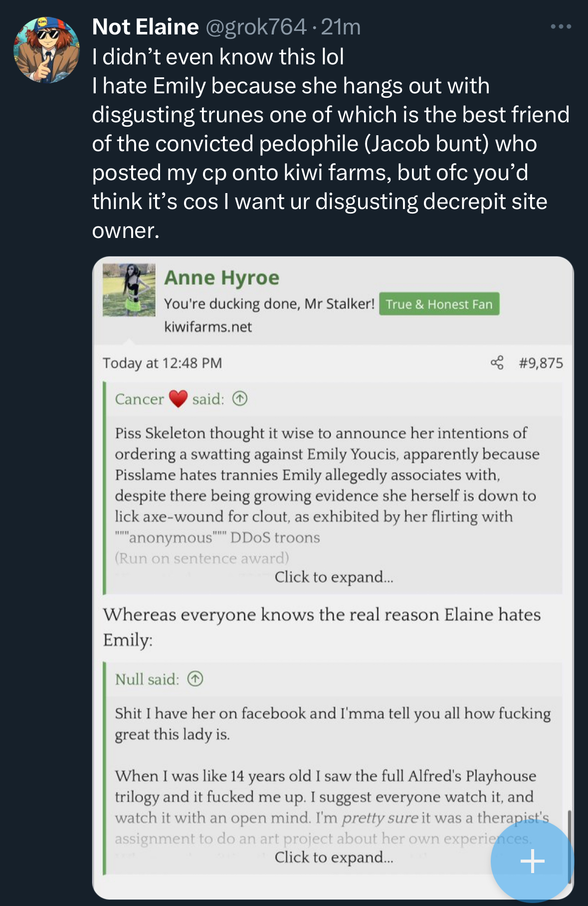Click the "Null said:" quote header
588x906 pixels.
coord(147,679)
